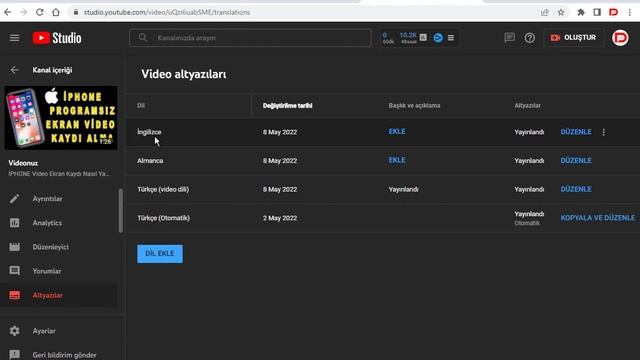
Task: Click the DİL EKLE button
Action: click(160, 253)
